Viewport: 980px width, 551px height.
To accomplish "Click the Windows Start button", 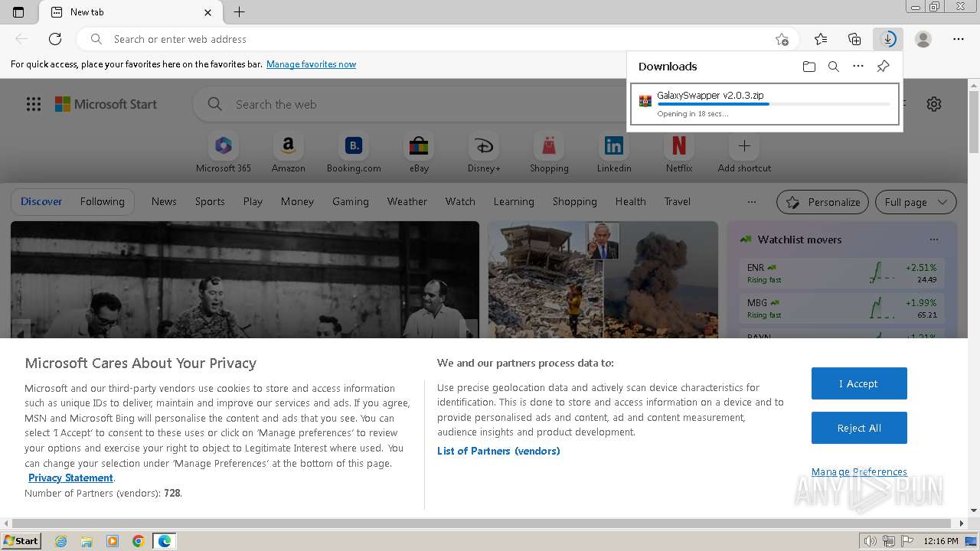I will (x=21, y=540).
